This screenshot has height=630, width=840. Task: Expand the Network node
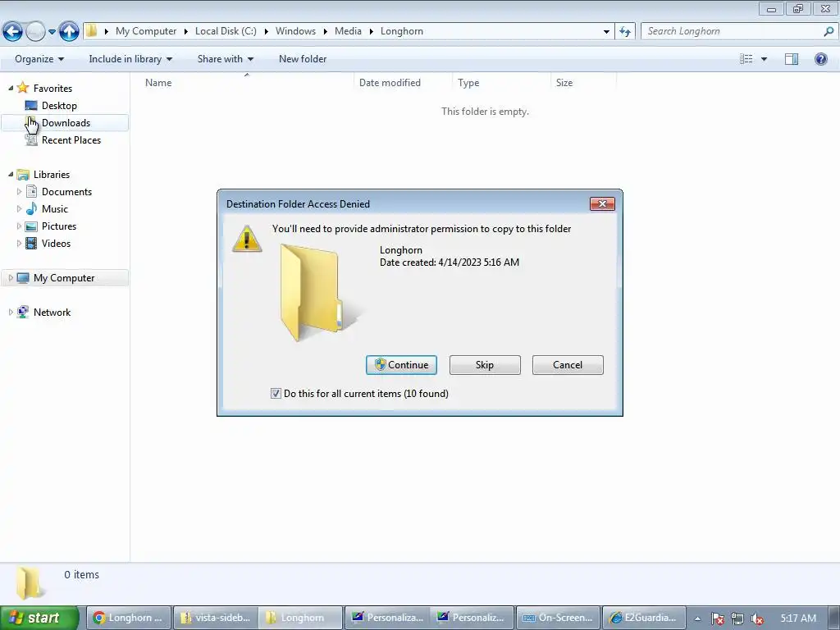point(11,312)
